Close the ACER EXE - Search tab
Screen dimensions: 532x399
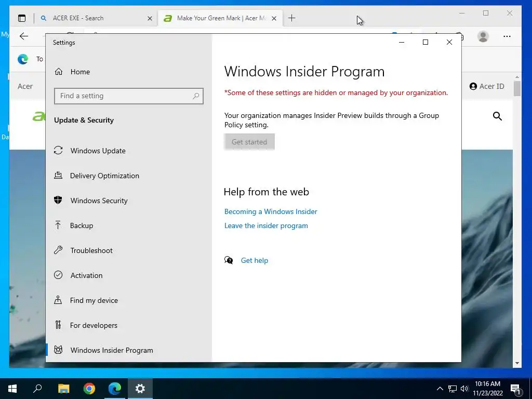click(150, 18)
